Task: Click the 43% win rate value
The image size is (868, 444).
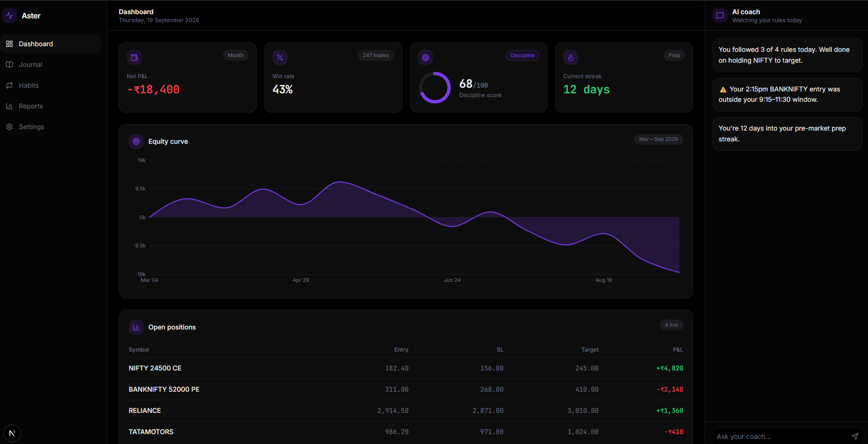Action: [283, 90]
